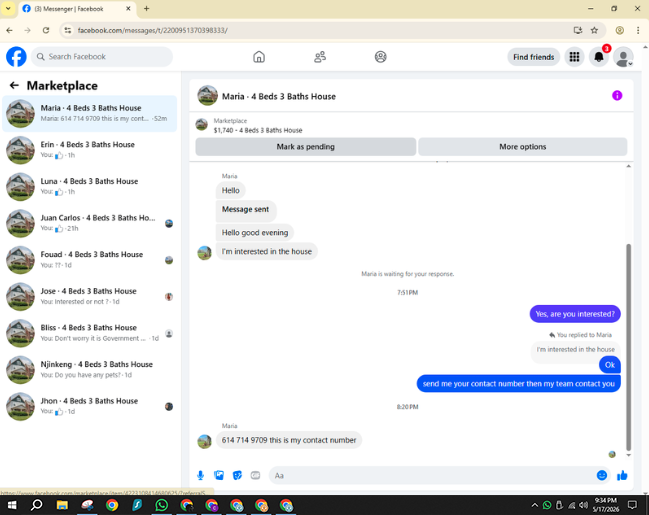
Task: Click the Facebook logo
Action: tap(16, 57)
